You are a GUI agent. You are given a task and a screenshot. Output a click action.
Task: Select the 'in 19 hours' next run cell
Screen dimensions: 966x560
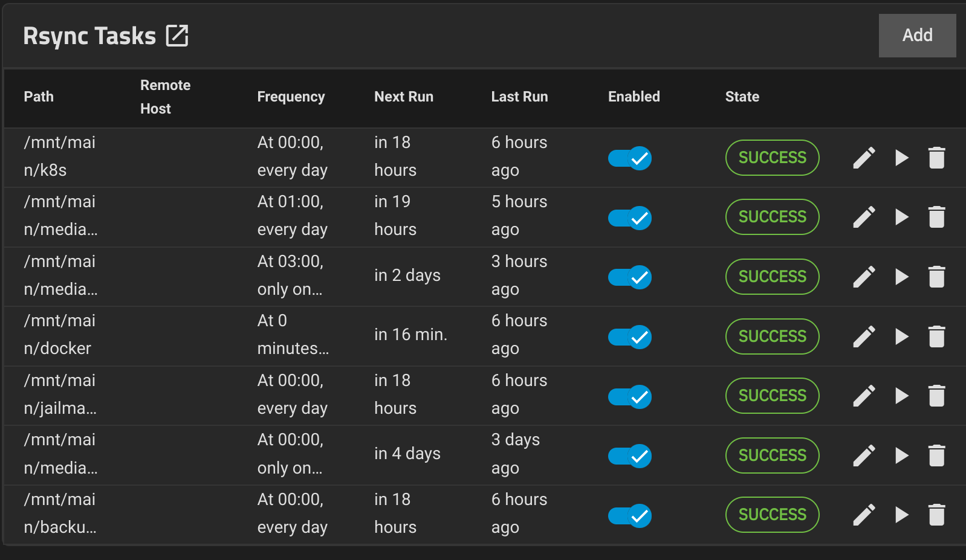(x=395, y=216)
